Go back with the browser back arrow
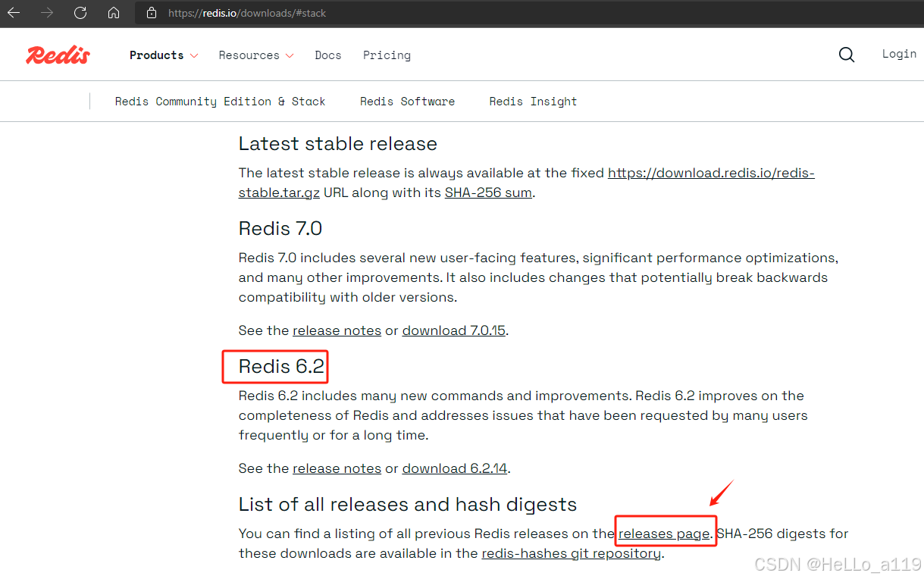 point(14,13)
